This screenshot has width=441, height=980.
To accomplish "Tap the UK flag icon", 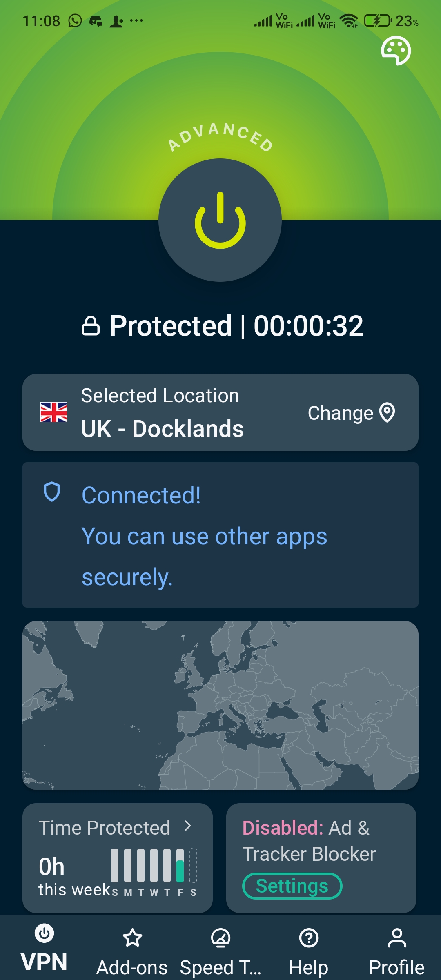I will 54,412.
